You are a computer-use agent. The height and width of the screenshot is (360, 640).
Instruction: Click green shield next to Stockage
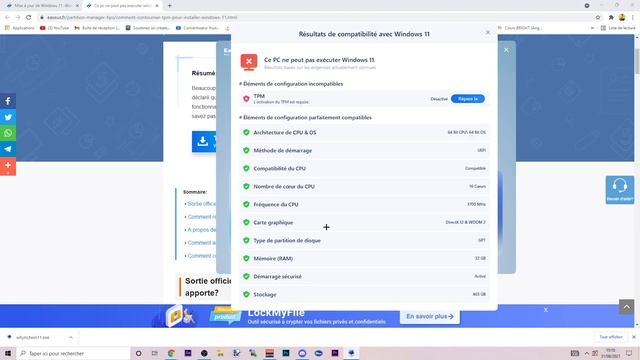[x=246, y=294]
